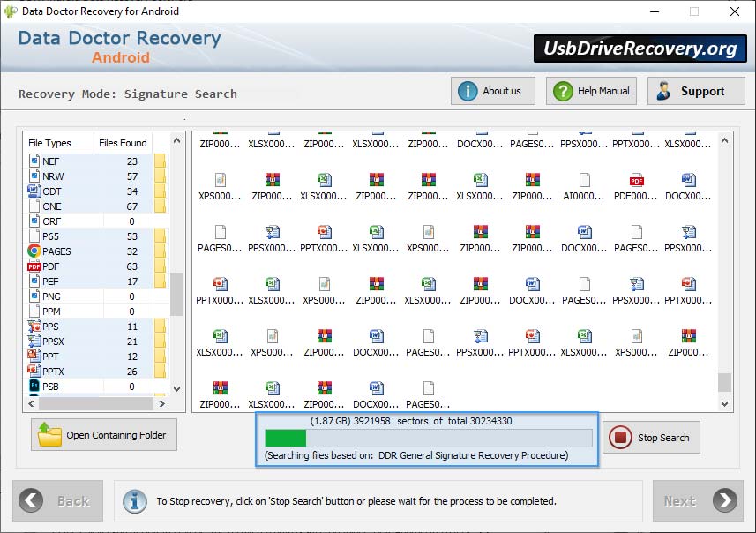Open the yellow folder icon in PPSX row

coord(160,341)
